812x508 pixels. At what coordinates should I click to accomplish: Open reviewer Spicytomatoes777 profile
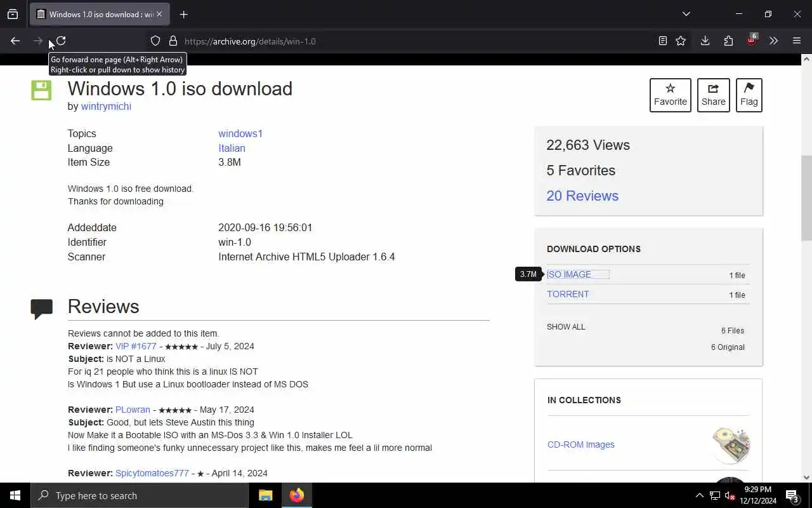point(152,474)
